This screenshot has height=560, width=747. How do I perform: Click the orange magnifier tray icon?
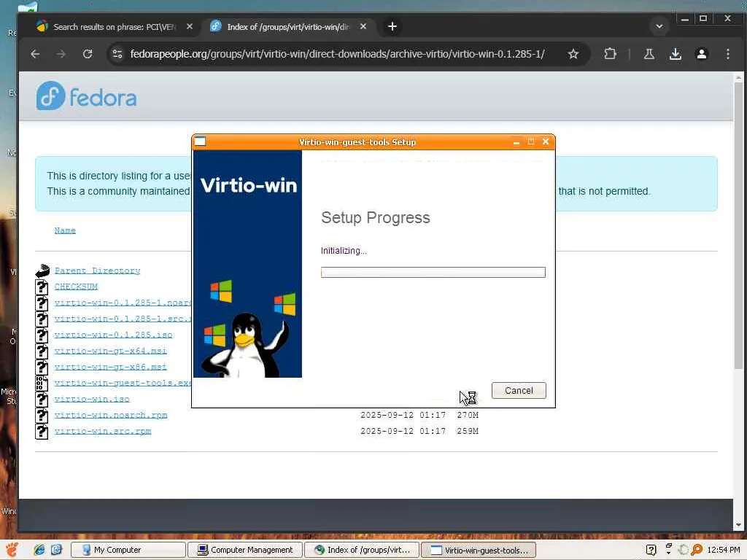[697, 550]
